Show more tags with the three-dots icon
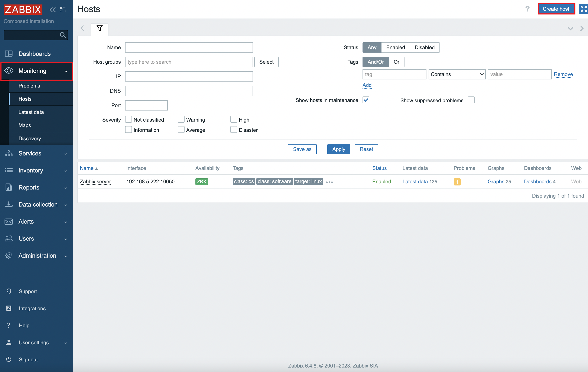The image size is (588, 372). coord(329,182)
